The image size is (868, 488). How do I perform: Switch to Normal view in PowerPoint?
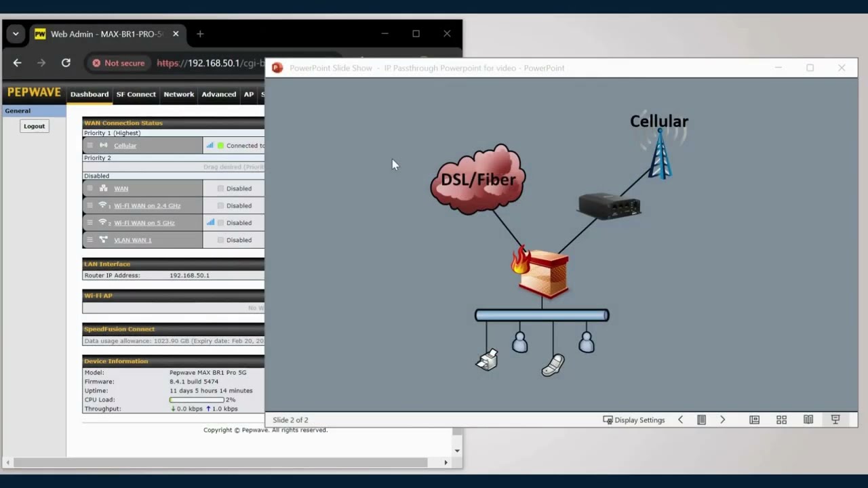coord(754,420)
